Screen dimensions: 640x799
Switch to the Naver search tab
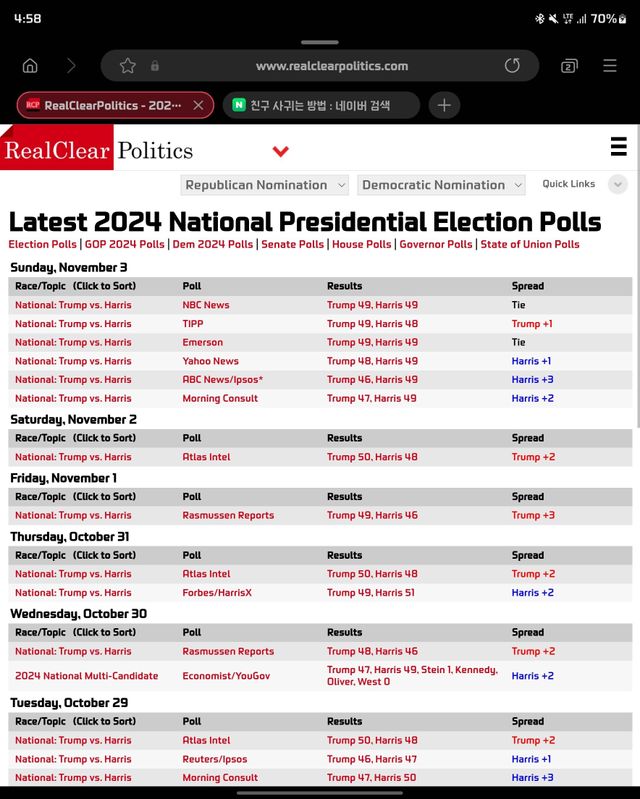pyautogui.click(x=320, y=105)
